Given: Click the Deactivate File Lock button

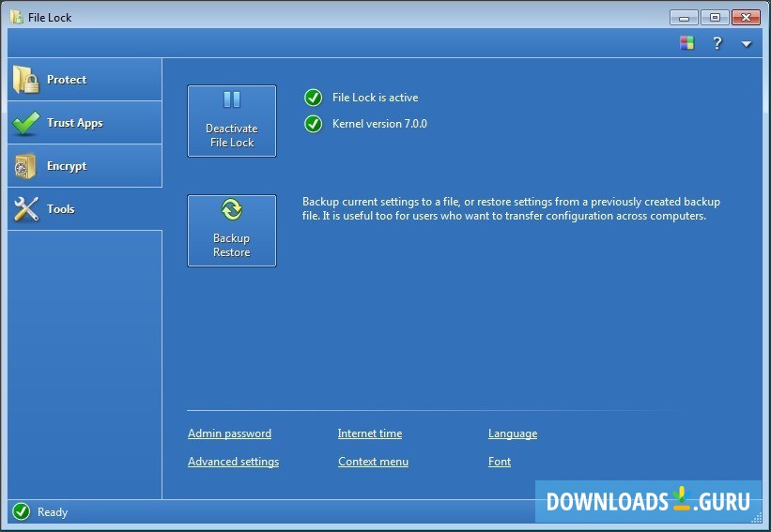Looking at the screenshot, I should 232,121.
